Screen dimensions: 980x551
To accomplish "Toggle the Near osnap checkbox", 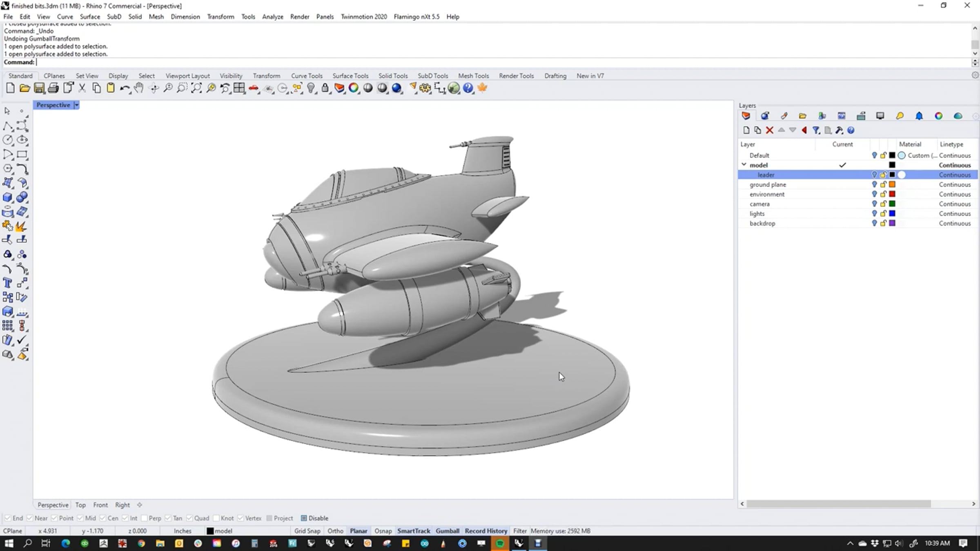I will [x=30, y=518].
